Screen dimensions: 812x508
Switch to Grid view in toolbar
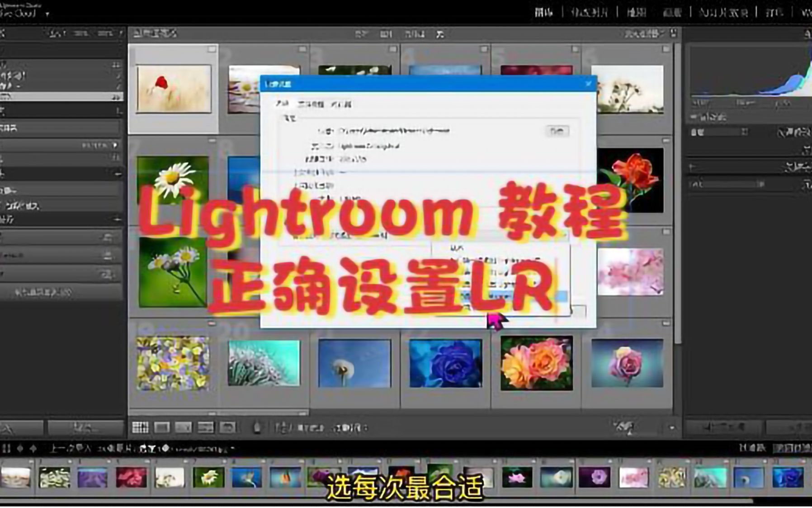click(x=140, y=427)
